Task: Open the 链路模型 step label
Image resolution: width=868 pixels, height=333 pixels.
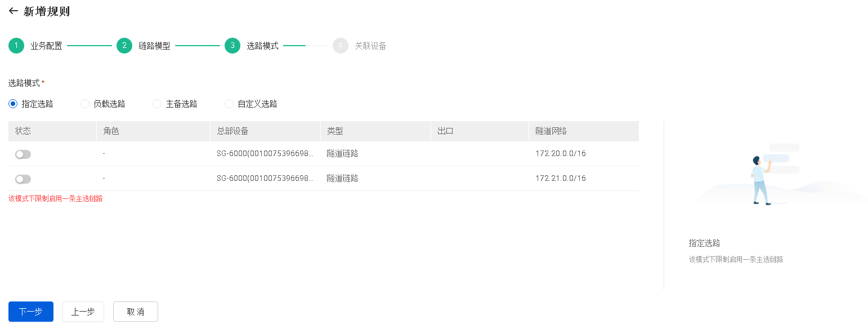Action: coord(154,46)
